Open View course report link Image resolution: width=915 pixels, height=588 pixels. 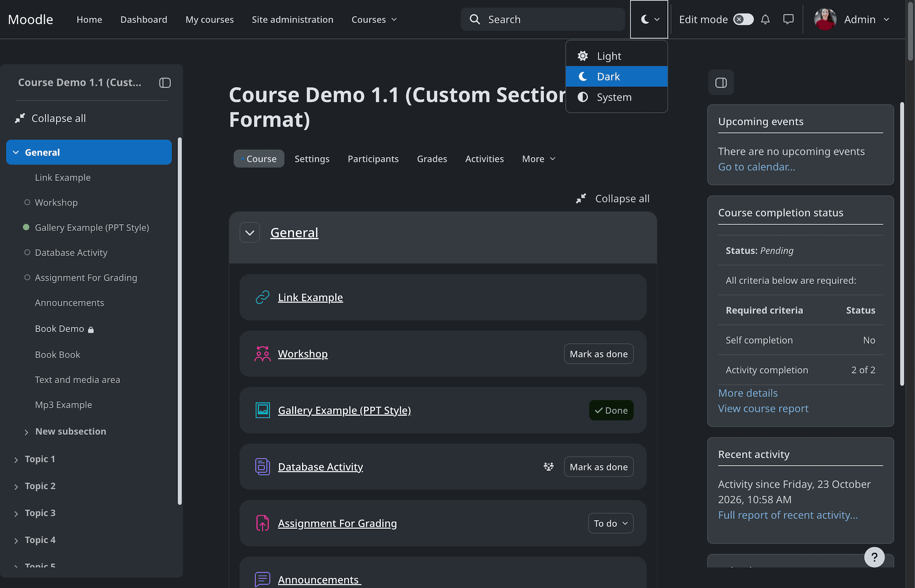tap(763, 408)
